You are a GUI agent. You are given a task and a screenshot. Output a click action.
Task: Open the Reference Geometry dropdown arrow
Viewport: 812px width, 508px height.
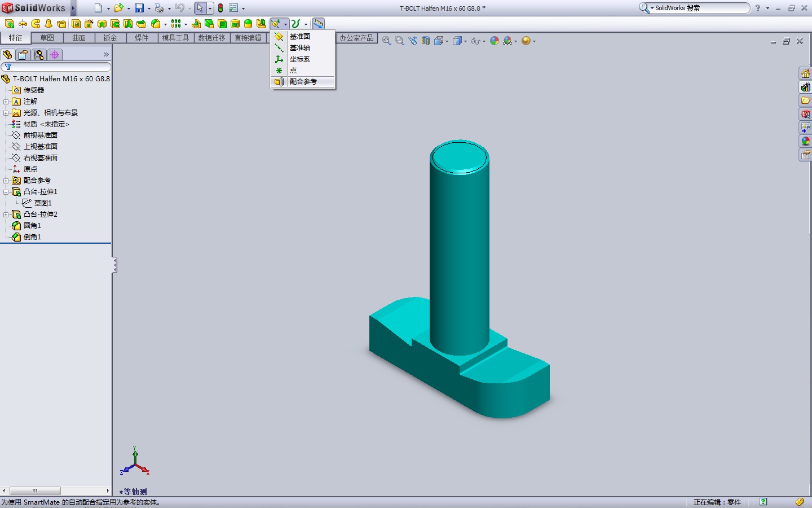coord(285,24)
